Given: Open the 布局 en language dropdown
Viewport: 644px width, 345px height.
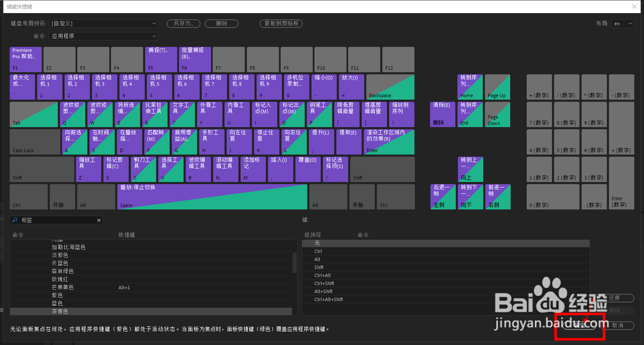Looking at the screenshot, I should [622, 24].
